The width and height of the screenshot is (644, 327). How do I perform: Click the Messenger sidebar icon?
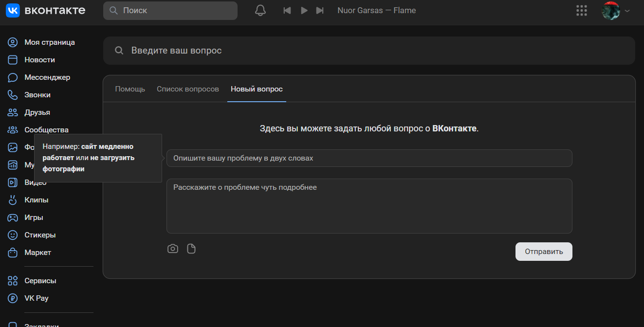[x=13, y=77]
